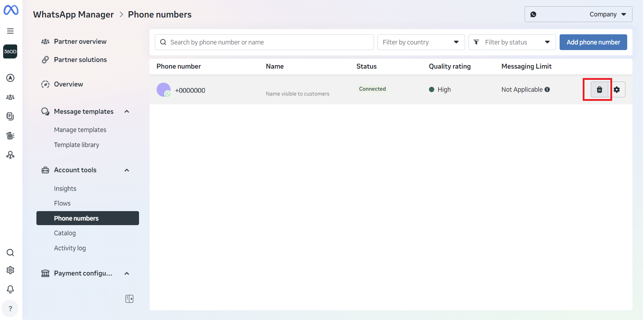
Task: Click the Messaging Limit column header
Action: (x=526, y=66)
